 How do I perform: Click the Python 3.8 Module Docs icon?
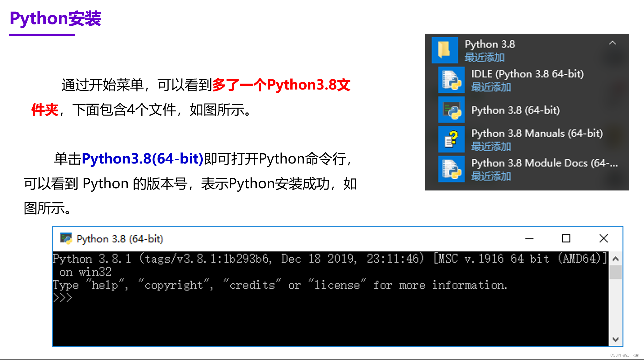click(451, 169)
